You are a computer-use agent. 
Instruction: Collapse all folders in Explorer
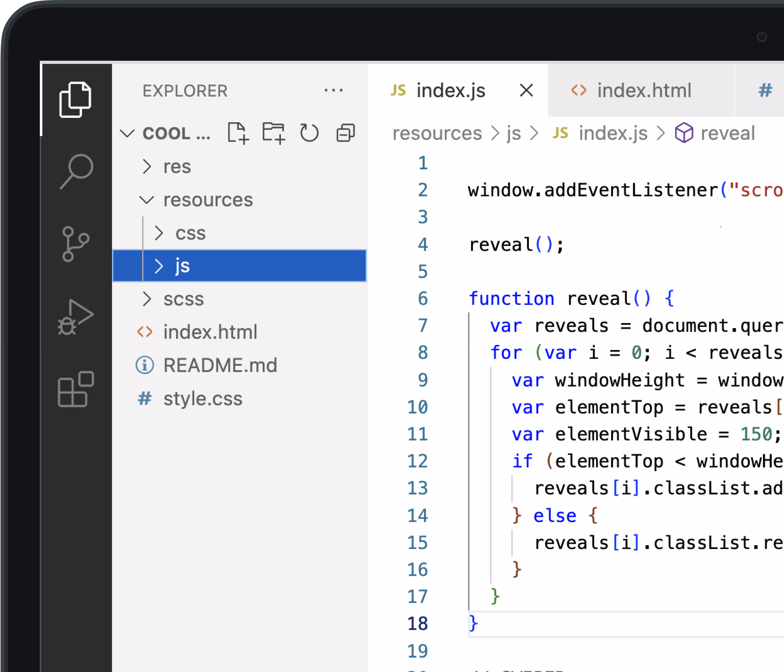[346, 133]
